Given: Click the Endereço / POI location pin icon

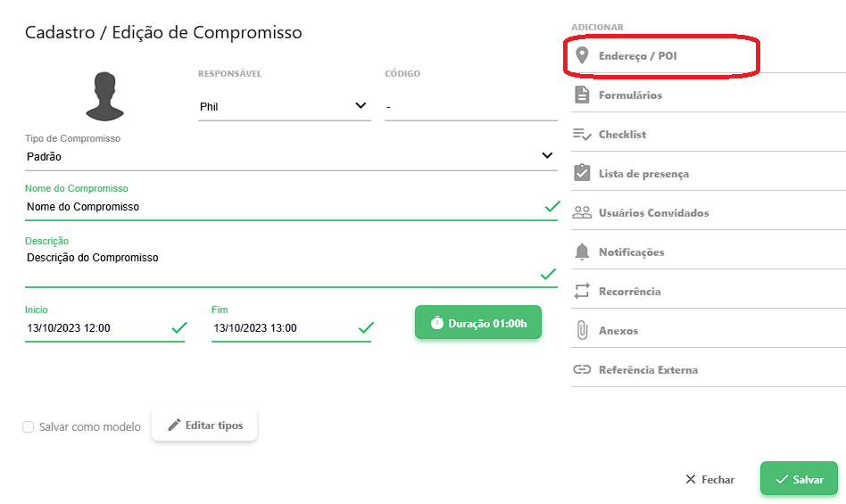Looking at the screenshot, I should click(x=582, y=56).
